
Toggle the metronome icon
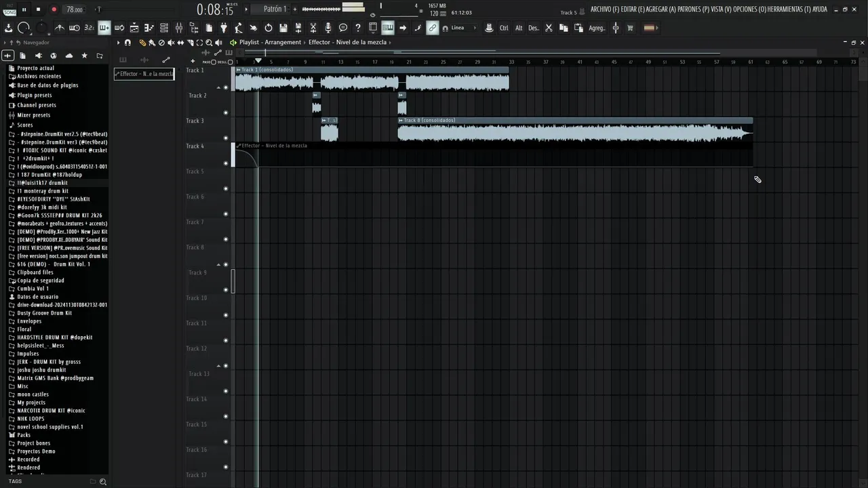click(60, 28)
